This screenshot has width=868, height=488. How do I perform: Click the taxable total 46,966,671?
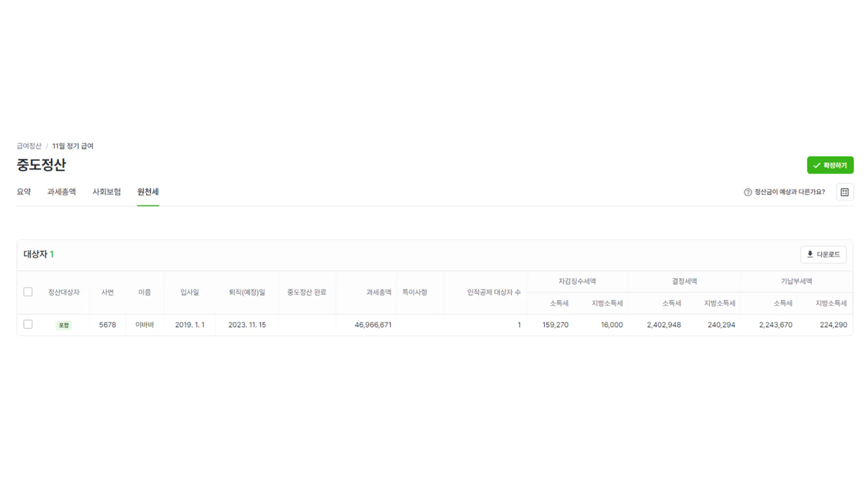[373, 324]
